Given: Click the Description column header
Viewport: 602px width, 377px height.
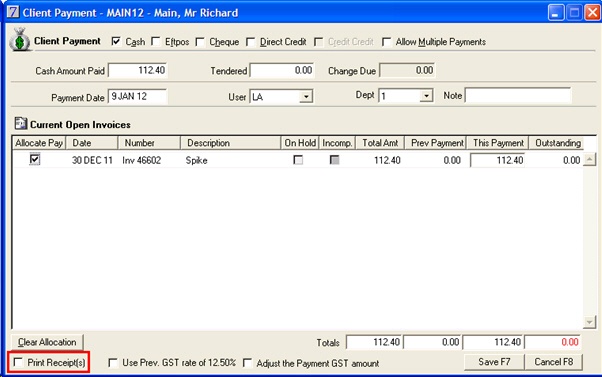Looking at the screenshot, I should [x=230, y=143].
